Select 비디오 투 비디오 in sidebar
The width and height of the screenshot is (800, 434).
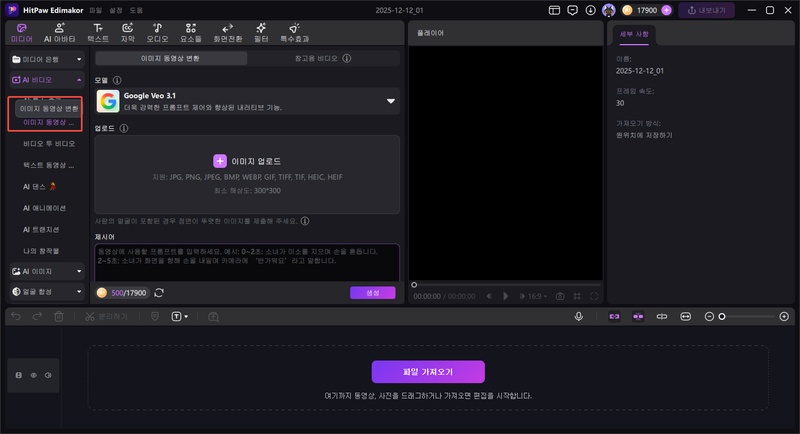coord(49,144)
